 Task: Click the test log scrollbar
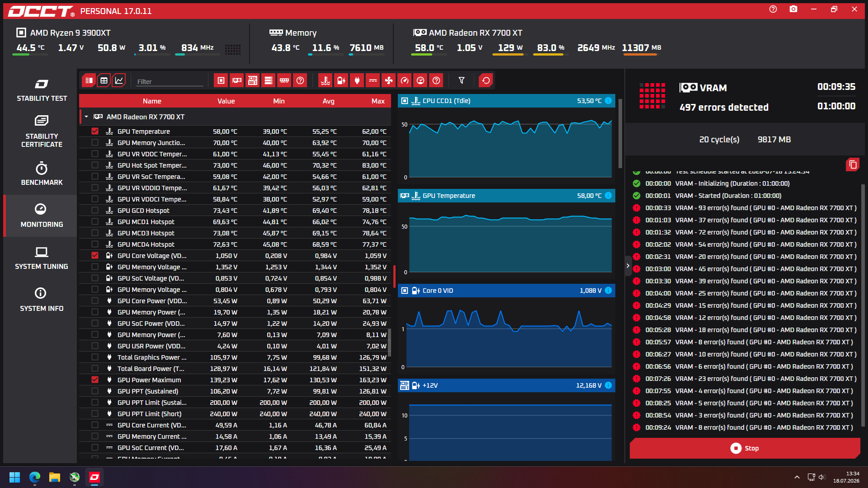click(863, 305)
